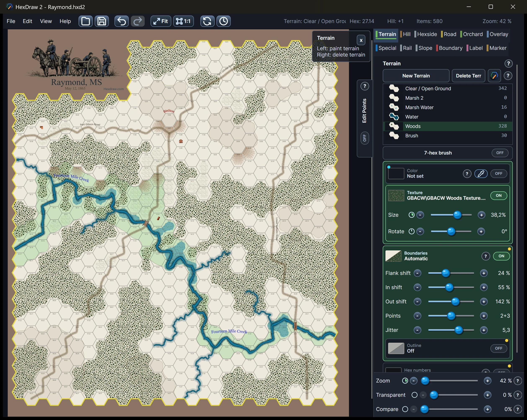Open help for the Terrain panel header

click(x=508, y=64)
